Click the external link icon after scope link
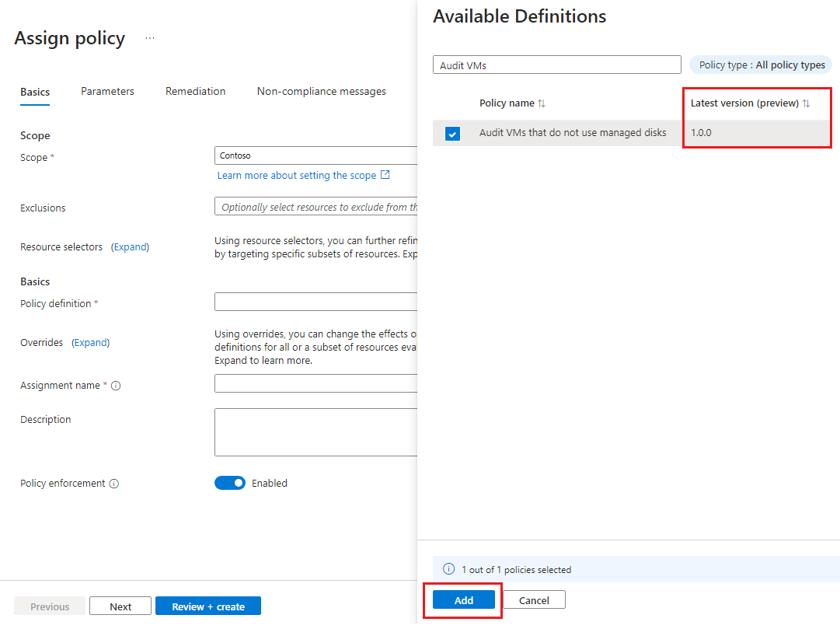840x629 pixels. (385, 175)
